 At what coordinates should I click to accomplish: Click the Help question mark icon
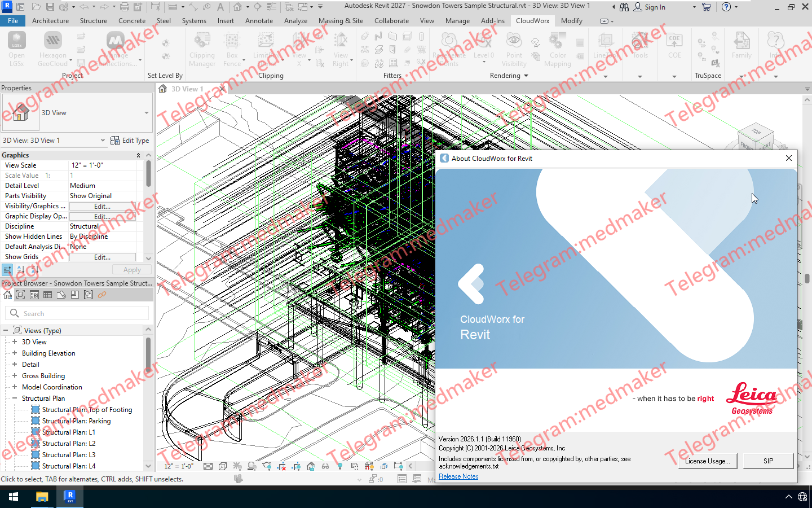[726, 7]
